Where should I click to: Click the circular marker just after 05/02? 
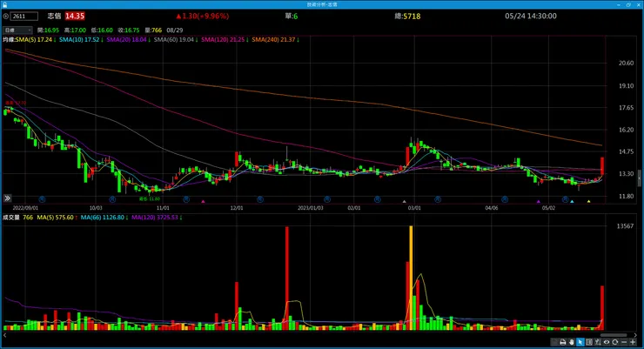tap(565, 199)
